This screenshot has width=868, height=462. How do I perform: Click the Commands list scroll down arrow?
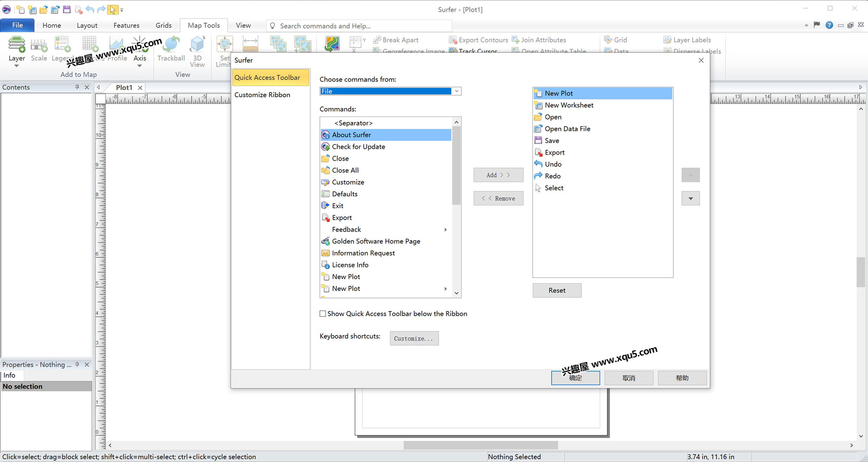click(x=456, y=293)
